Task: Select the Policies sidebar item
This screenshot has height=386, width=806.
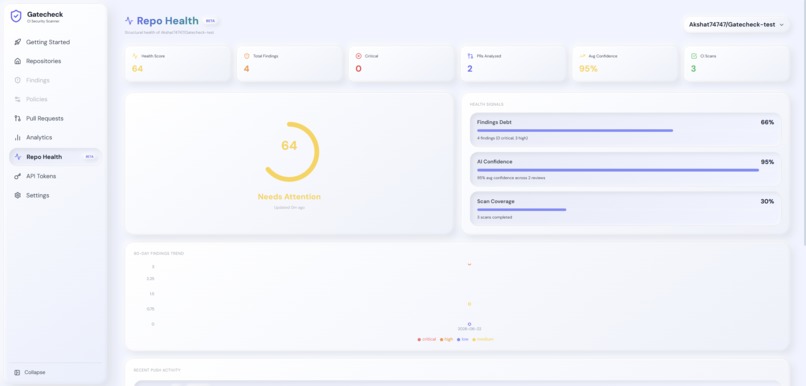Action: [55, 99]
